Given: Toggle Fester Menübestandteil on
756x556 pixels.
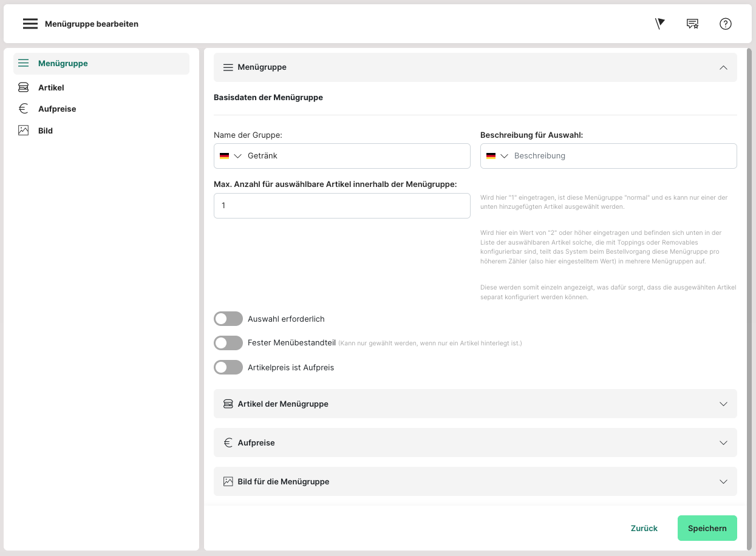Looking at the screenshot, I should click(228, 343).
